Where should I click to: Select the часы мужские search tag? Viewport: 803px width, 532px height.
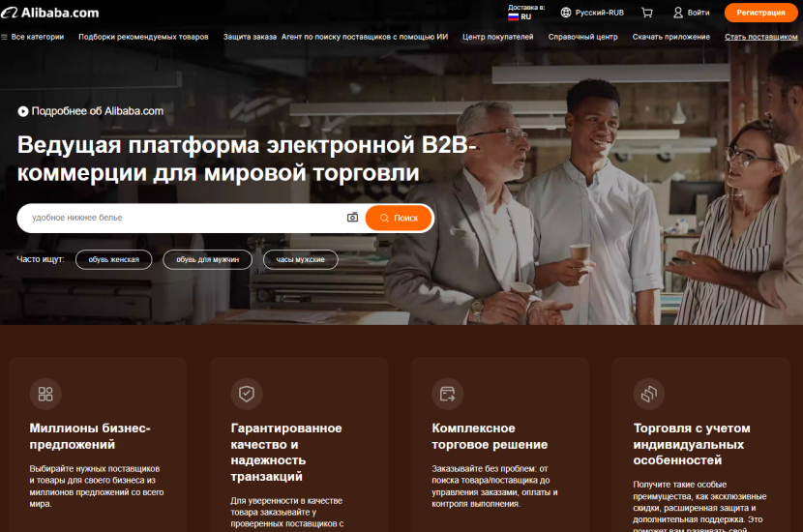[x=301, y=259]
